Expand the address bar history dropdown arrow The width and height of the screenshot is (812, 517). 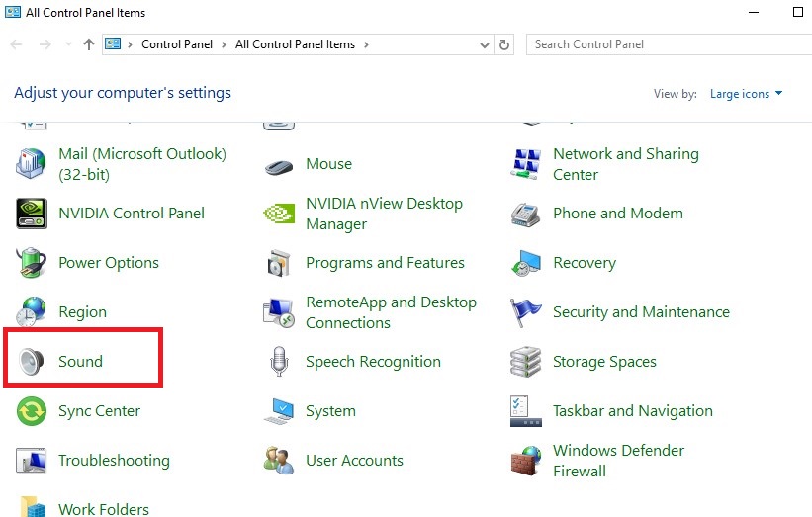point(485,45)
